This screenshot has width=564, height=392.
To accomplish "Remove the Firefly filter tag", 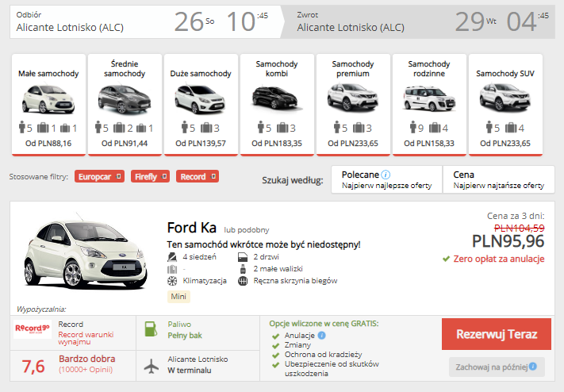I will coord(164,176).
